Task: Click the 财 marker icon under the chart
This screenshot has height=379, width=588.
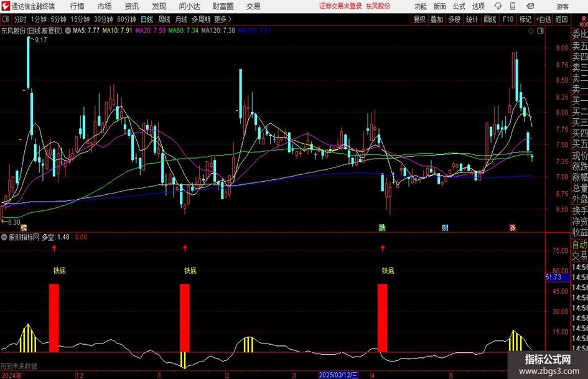Action: coord(445,227)
